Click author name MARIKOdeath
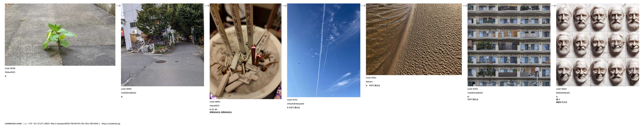Viewport: 644px width, 127px height. coord(563,93)
